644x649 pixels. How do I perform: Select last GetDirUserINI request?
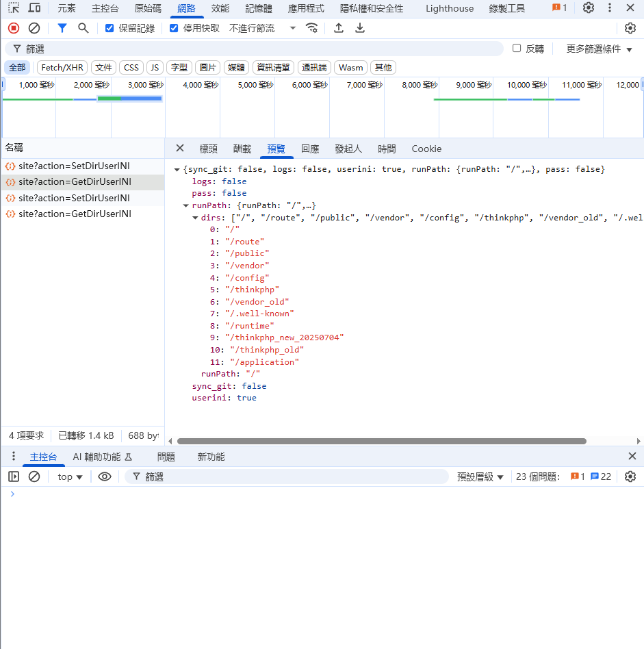(82, 214)
